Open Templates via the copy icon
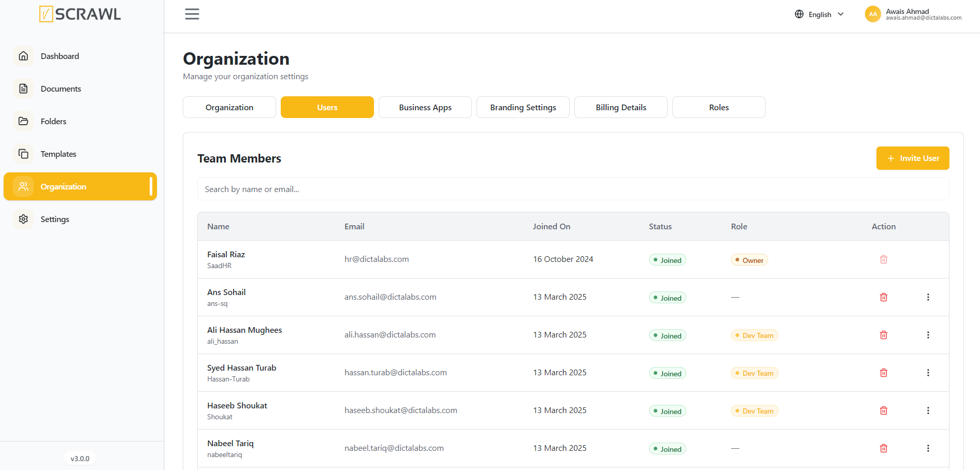This screenshot has height=470, width=980. point(23,154)
